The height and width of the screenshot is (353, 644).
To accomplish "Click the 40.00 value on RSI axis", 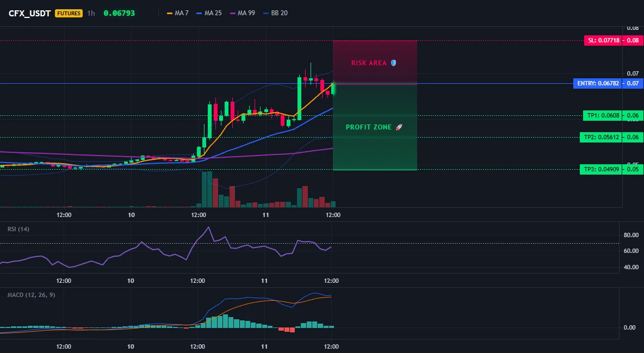I will coord(631,267).
